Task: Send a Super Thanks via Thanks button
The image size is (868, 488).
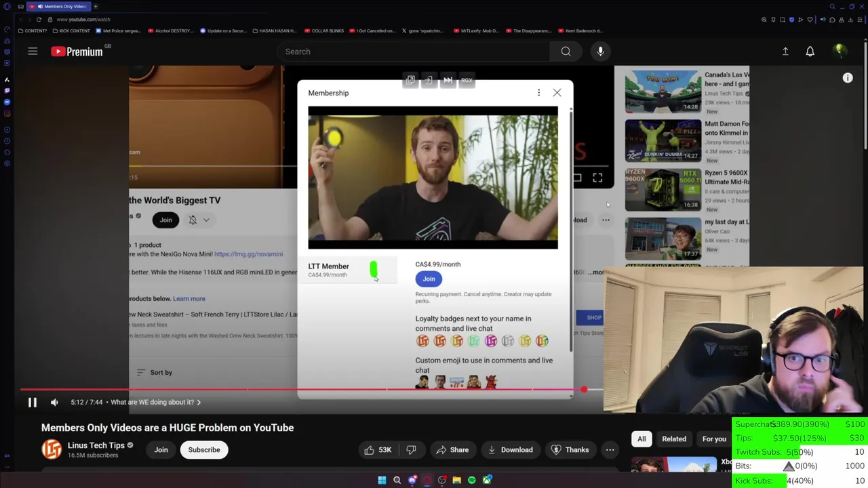Action: pos(570,450)
